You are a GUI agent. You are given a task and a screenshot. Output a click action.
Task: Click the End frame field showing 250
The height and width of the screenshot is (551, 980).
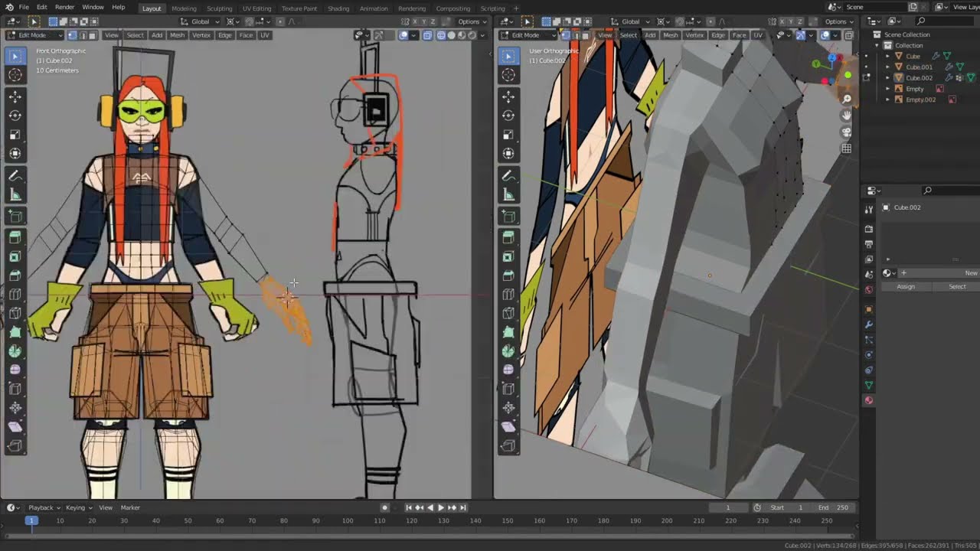click(833, 507)
